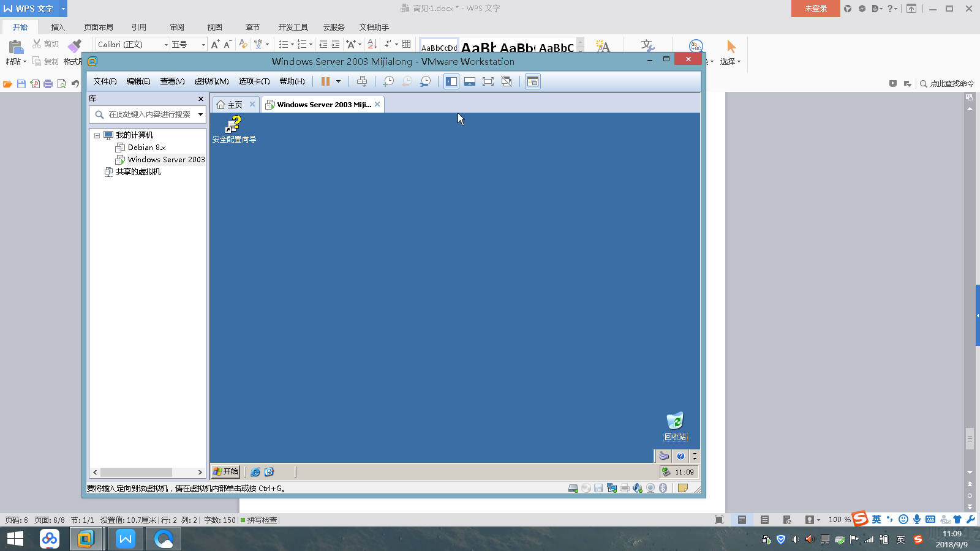The width and height of the screenshot is (980, 551).
Task: Open the VMware 查看(V) menu
Action: click(172, 81)
